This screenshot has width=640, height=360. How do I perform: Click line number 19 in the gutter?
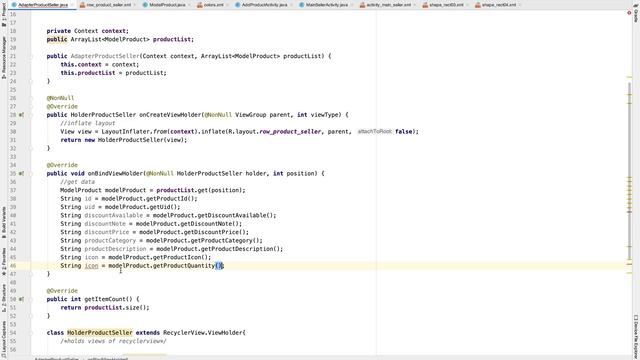pos(13,40)
